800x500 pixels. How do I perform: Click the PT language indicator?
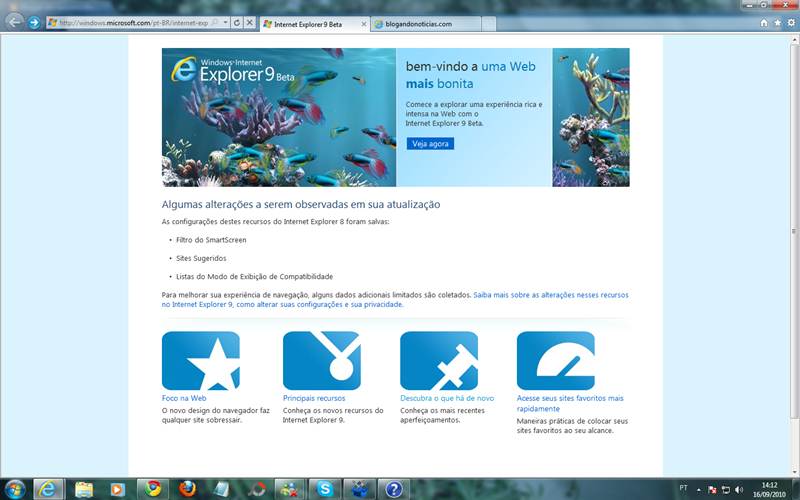(x=683, y=489)
